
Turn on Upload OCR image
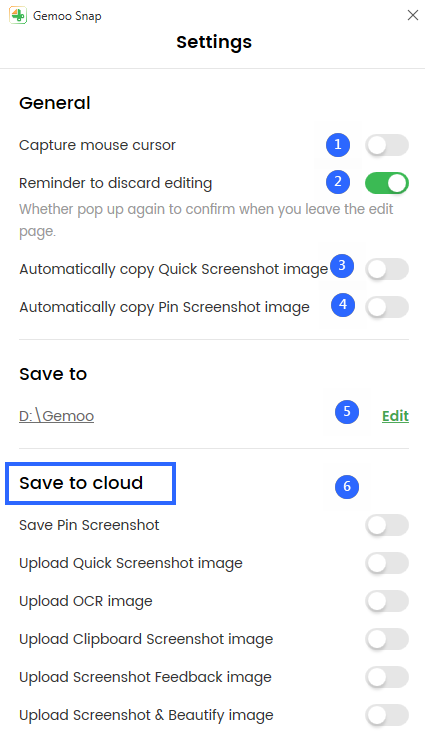pos(387,601)
